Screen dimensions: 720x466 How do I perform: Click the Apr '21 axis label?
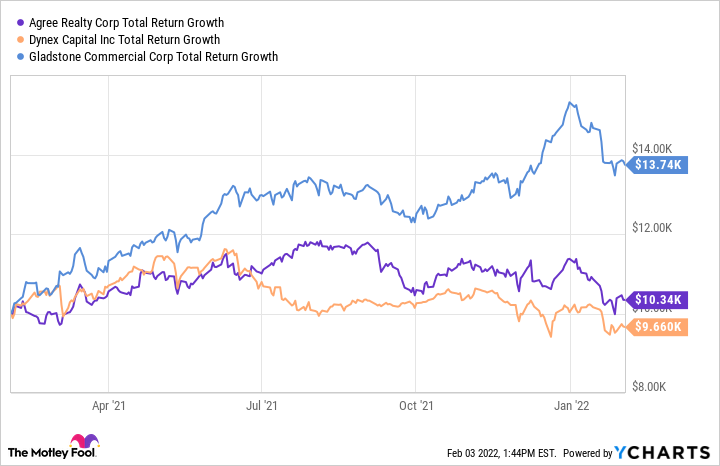(x=108, y=406)
